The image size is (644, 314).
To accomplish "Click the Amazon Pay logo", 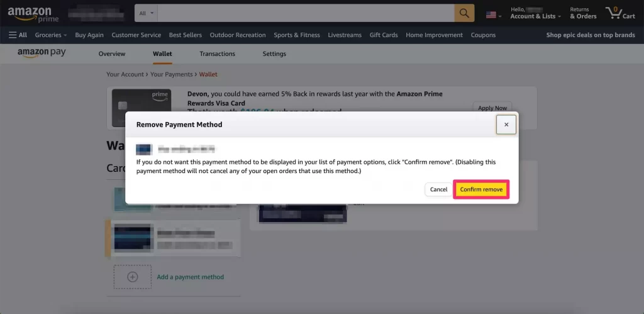I will click(x=42, y=53).
